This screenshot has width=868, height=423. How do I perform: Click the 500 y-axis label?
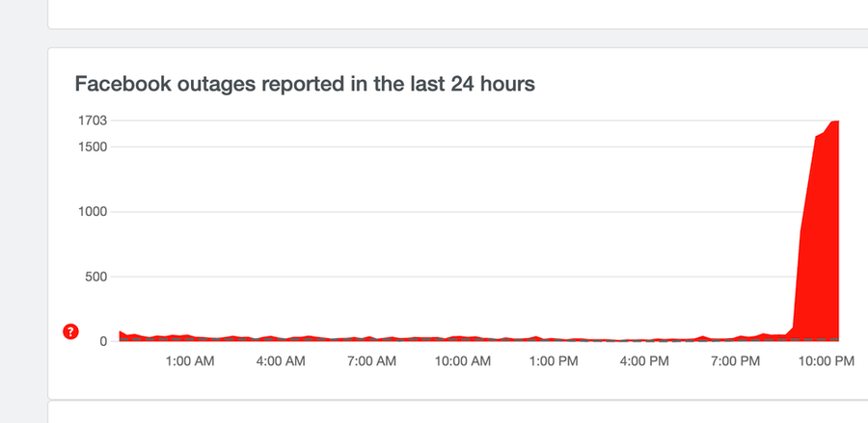(x=95, y=277)
